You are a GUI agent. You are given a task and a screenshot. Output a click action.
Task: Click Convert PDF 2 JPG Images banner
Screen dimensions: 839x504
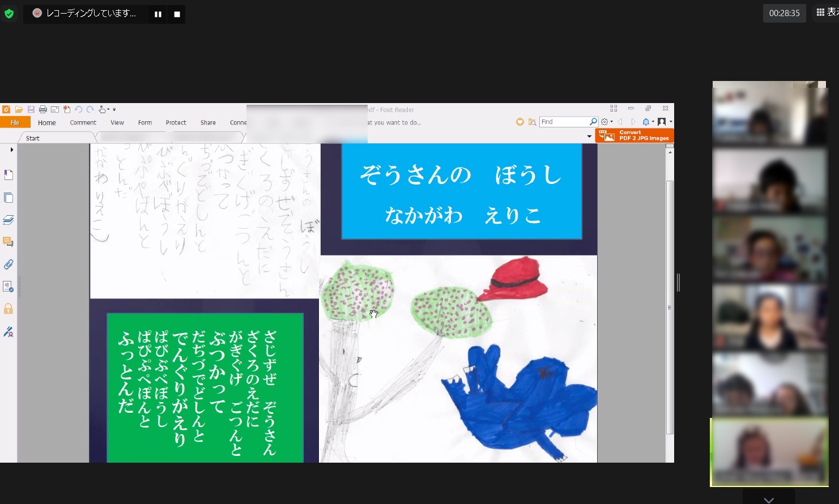coord(634,135)
